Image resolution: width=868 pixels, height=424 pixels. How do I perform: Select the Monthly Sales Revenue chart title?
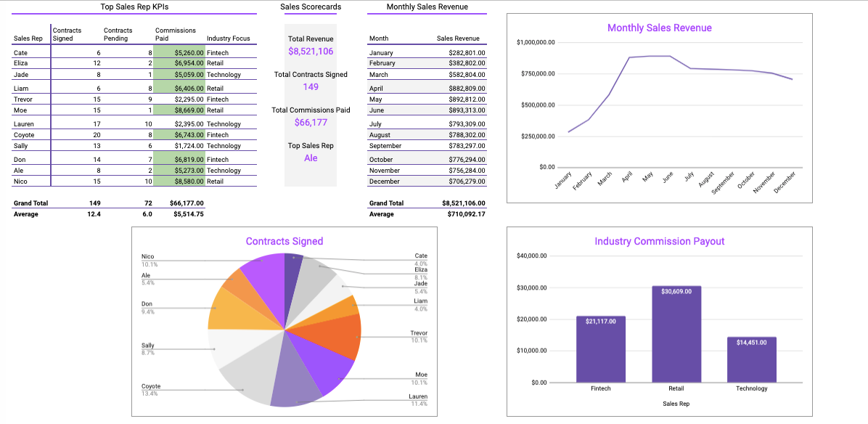pos(659,28)
